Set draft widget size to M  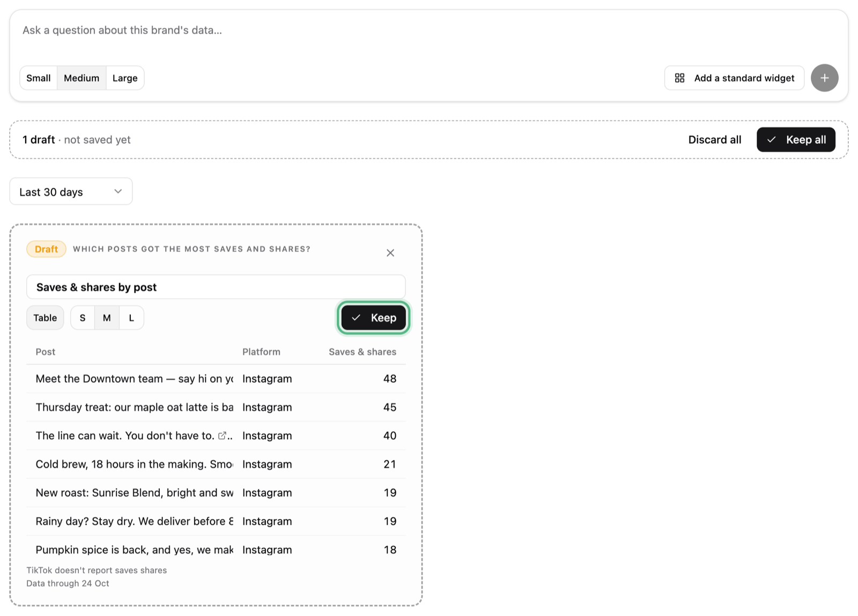(x=107, y=318)
